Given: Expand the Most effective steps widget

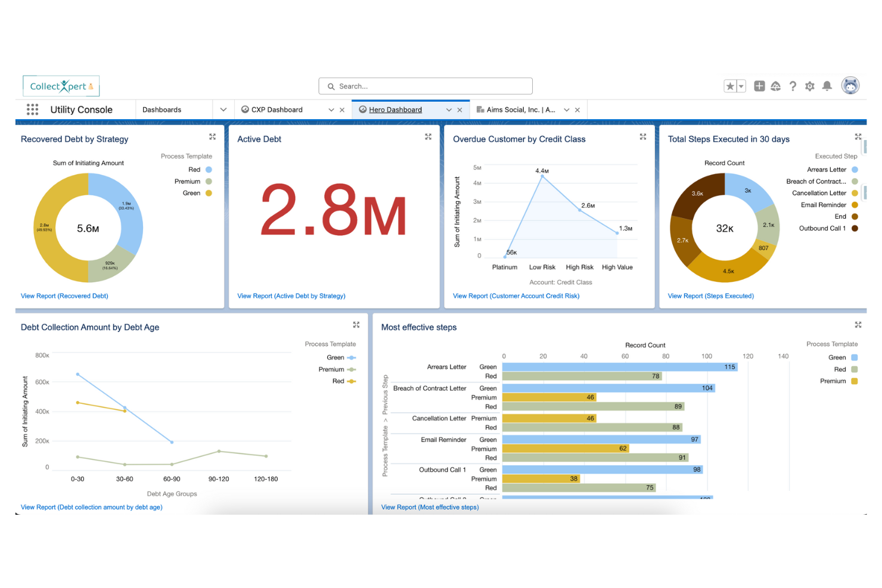Looking at the screenshot, I should coord(858,325).
